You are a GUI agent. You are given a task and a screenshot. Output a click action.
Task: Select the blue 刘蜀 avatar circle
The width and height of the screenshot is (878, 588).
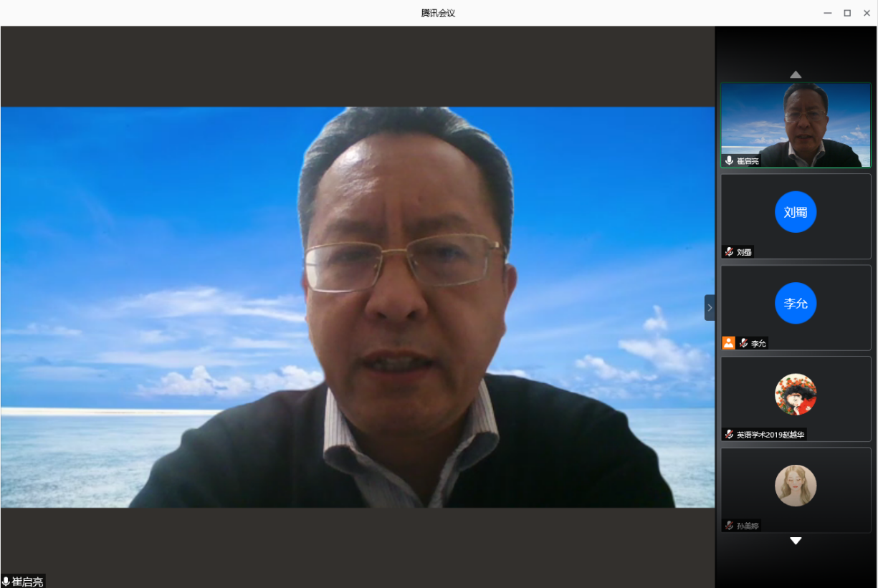[x=796, y=212]
